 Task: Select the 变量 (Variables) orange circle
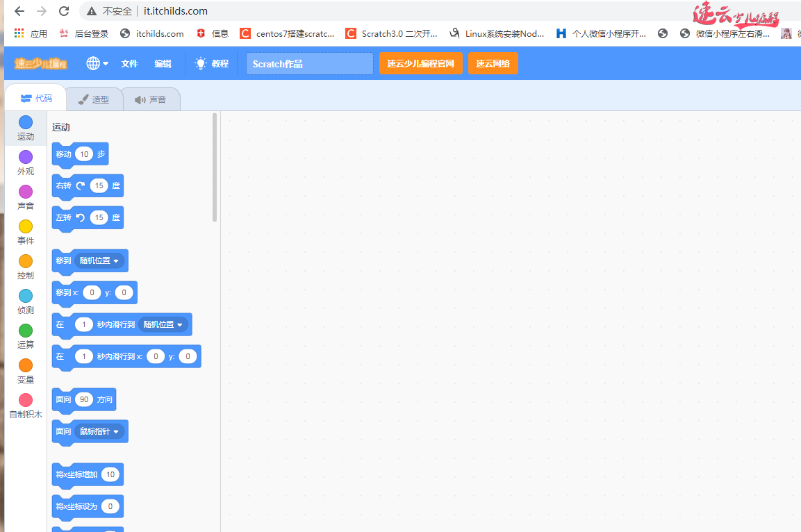pyautogui.click(x=26, y=365)
